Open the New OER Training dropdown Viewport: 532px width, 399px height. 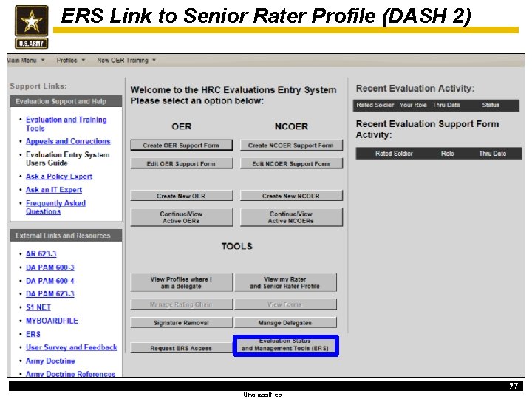126,61
